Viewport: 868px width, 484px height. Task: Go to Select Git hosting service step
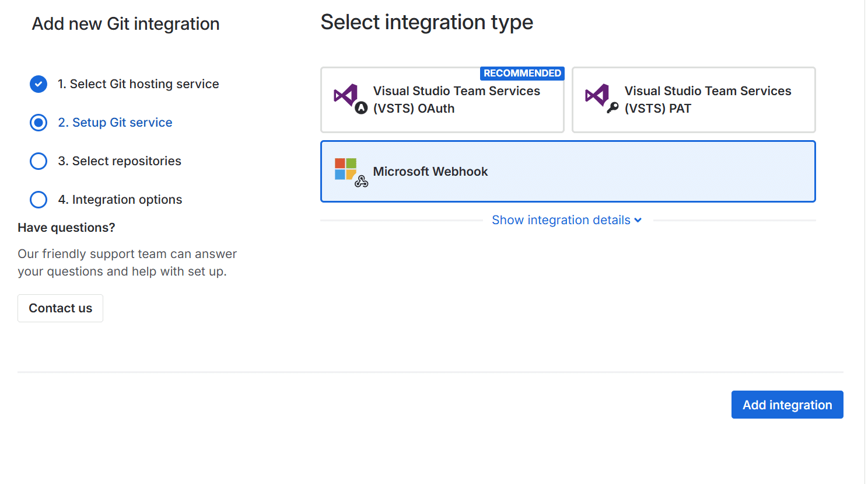pos(138,84)
